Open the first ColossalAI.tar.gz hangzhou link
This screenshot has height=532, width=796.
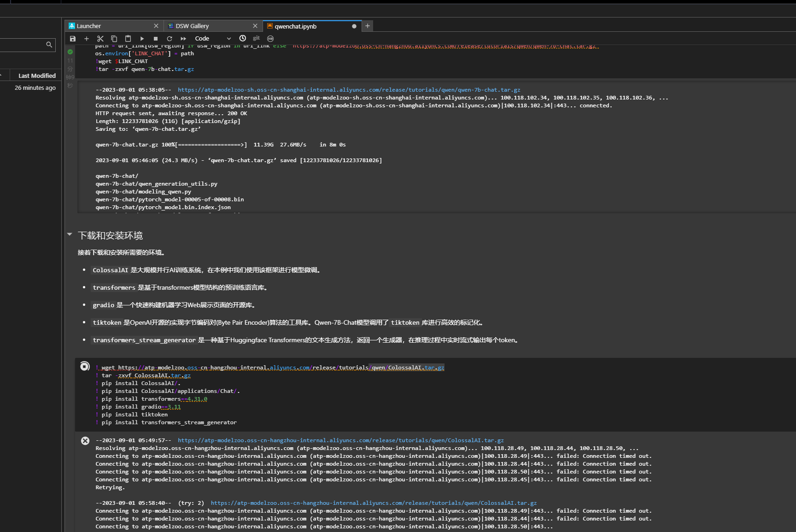pos(341,440)
